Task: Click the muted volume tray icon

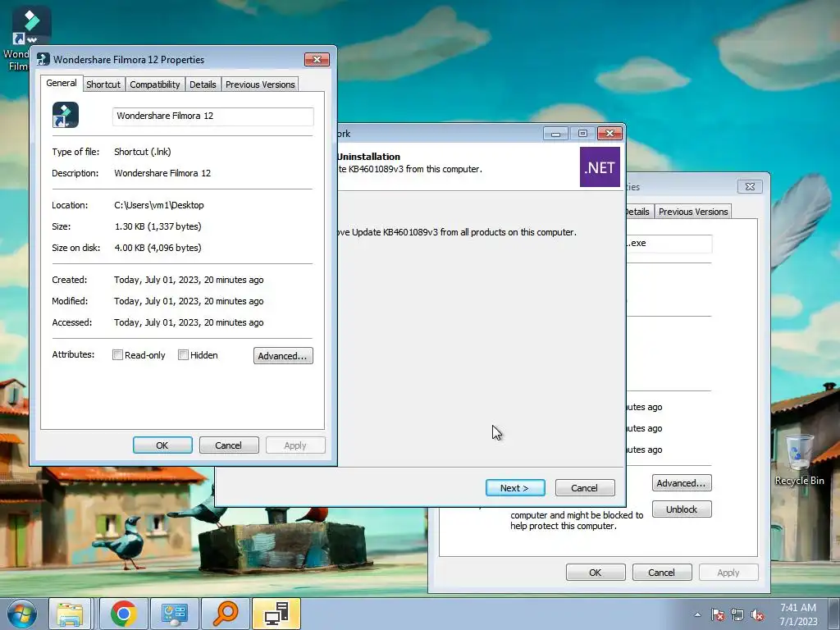Action: (x=757, y=614)
